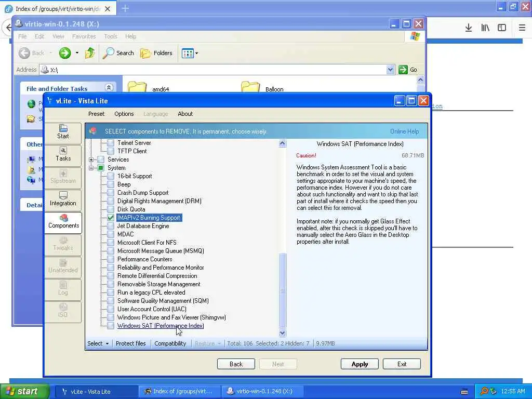The image size is (532, 399).
Task: Open the Tools menu in Explorer
Action: [111, 36]
